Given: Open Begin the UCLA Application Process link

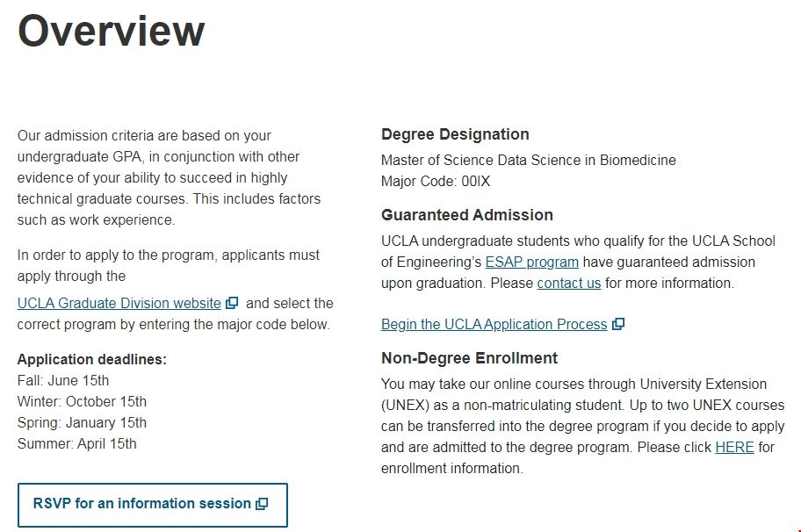Looking at the screenshot, I should pyautogui.click(x=494, y=325).
